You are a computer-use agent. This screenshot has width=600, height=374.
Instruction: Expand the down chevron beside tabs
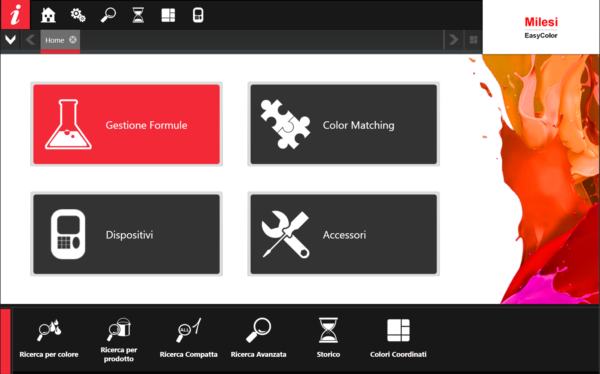[10, 39]
